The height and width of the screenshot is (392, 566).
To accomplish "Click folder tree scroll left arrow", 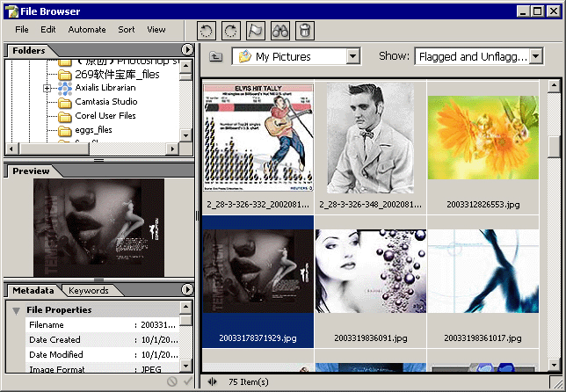I will coord(11,149).
